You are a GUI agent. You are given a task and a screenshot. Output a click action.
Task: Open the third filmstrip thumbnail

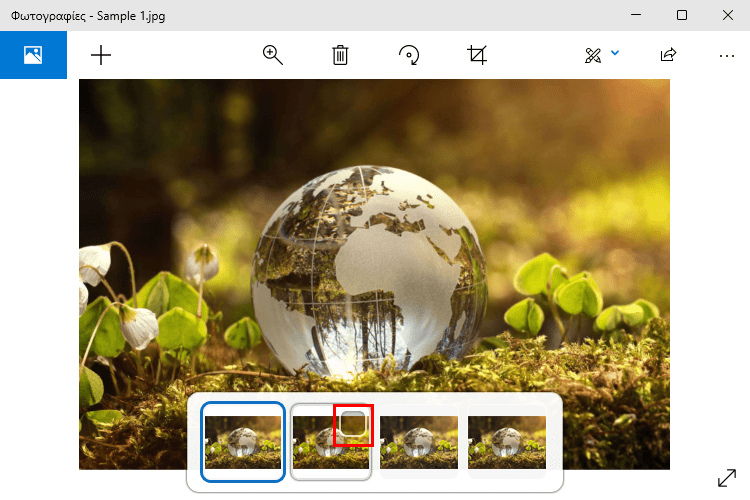point(419,442)
